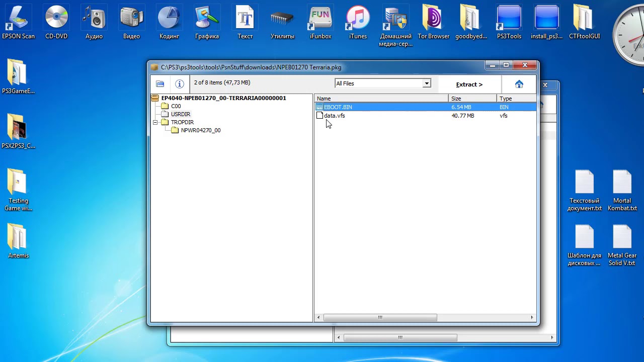Screen dimensions: 644x362
Task: Launch the iTunes desktop shortcut
Action: point(358,22)
